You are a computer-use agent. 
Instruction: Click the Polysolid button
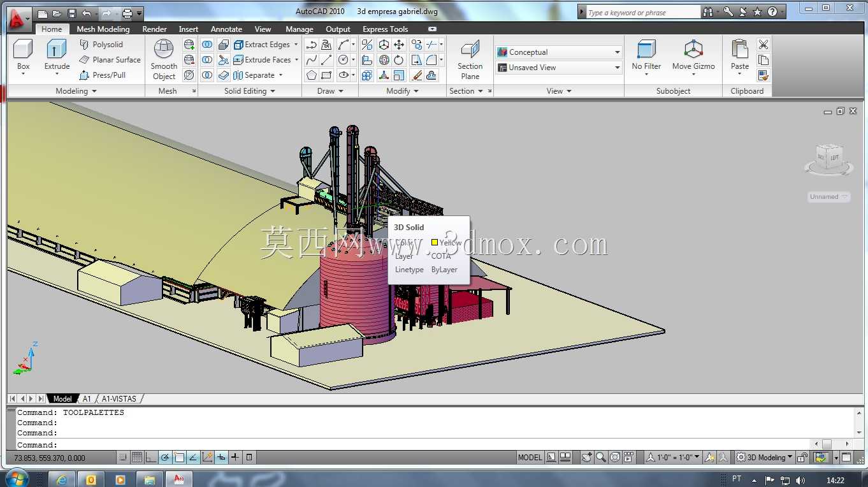[x=101, y=45]
